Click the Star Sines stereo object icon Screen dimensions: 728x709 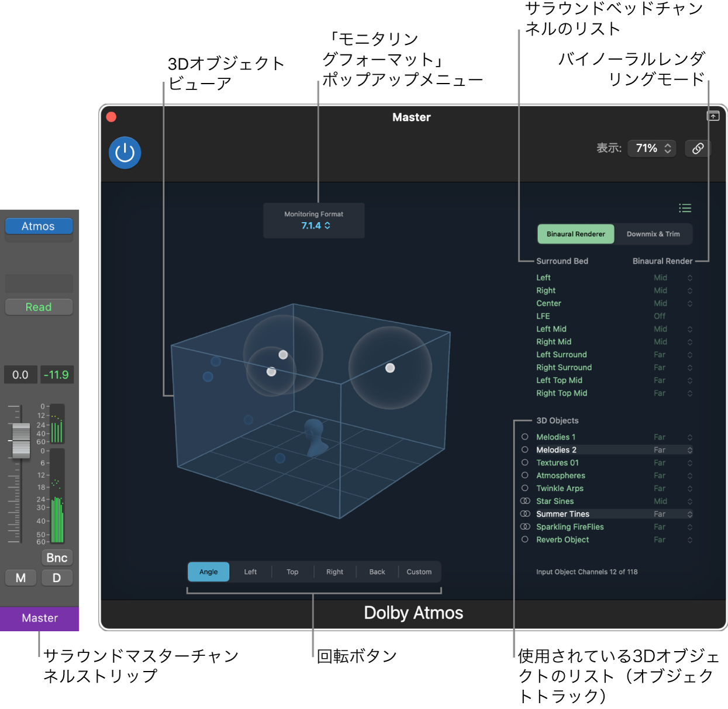(x=525, y=501)
